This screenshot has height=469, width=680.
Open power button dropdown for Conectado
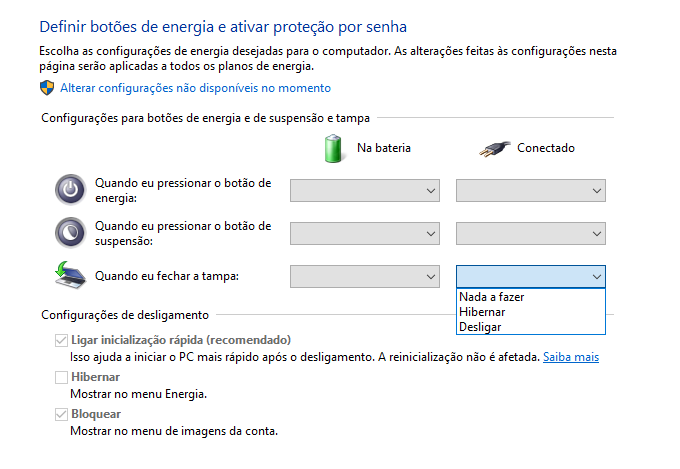pos(531,190)
